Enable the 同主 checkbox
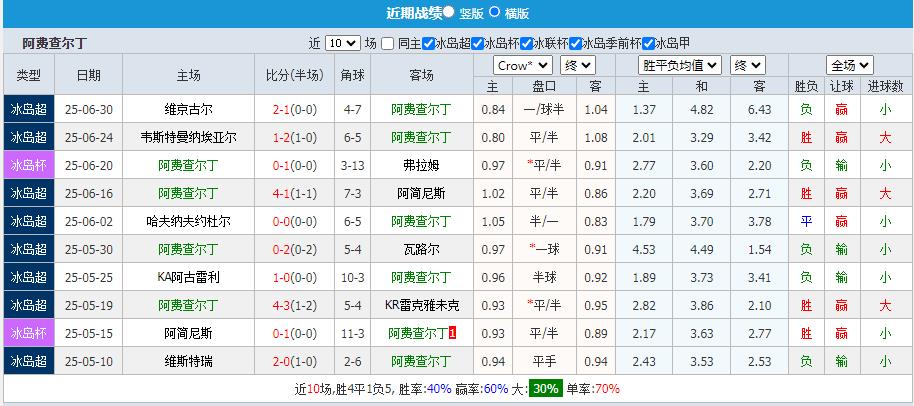Image resolution: width=914 pixels, height=406 pixels. coord(389,43)
